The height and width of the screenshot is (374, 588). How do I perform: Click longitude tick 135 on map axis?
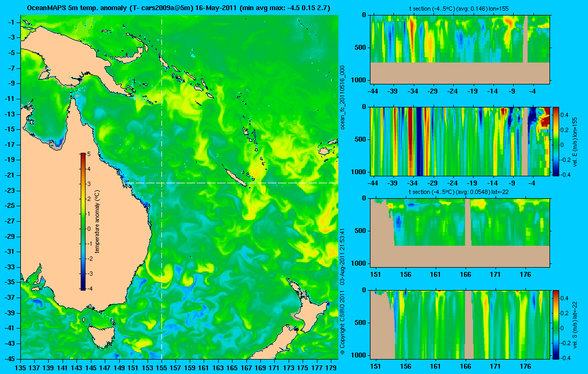click(20, 368)
